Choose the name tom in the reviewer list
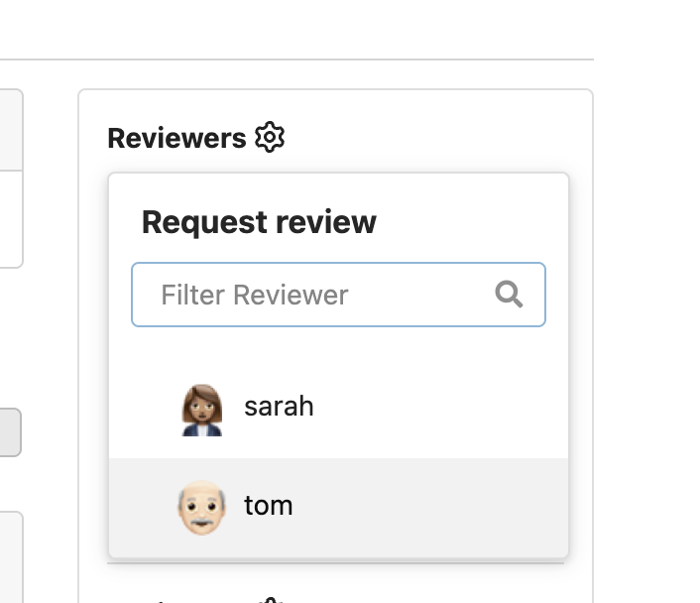The height and width of the screenshot is (603, 700). pos(269,506)
